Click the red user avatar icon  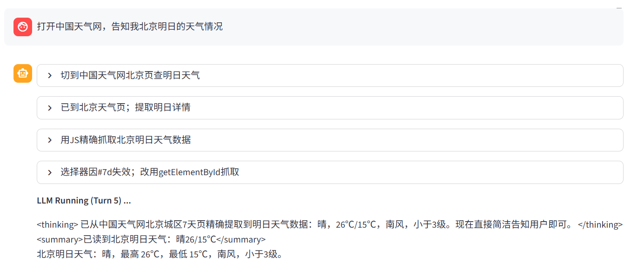click(23, 27)
